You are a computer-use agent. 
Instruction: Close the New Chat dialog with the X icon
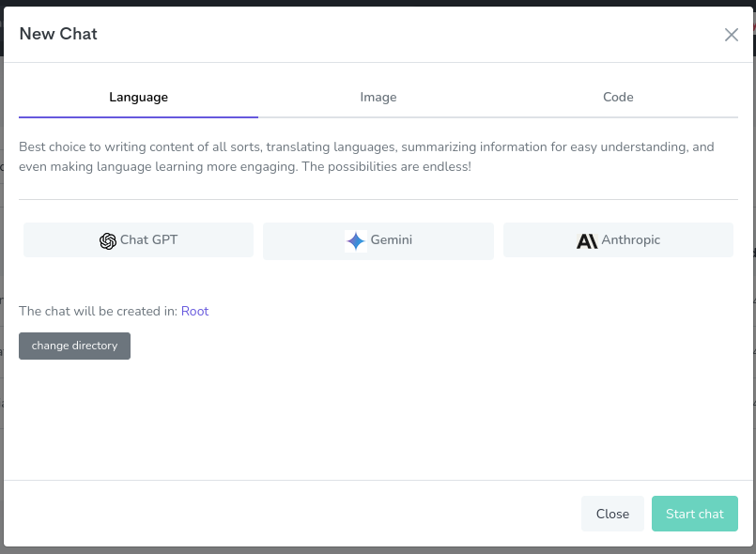pos(731,35)
